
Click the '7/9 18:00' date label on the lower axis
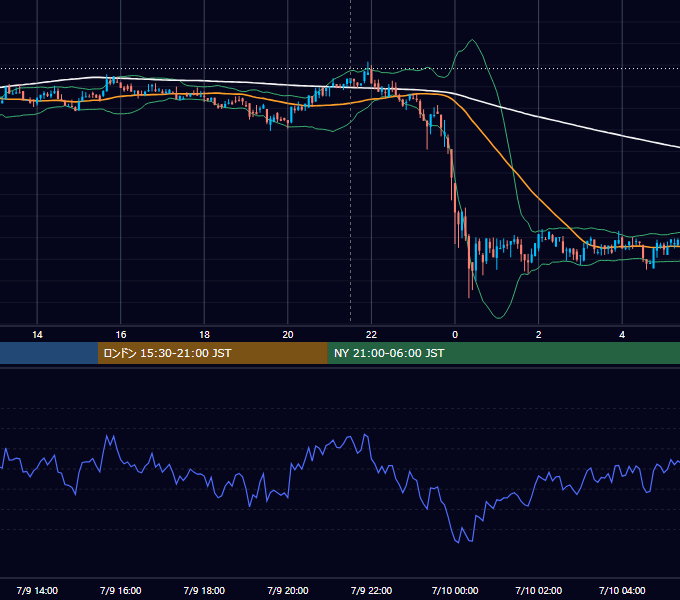tap(204, 590)
